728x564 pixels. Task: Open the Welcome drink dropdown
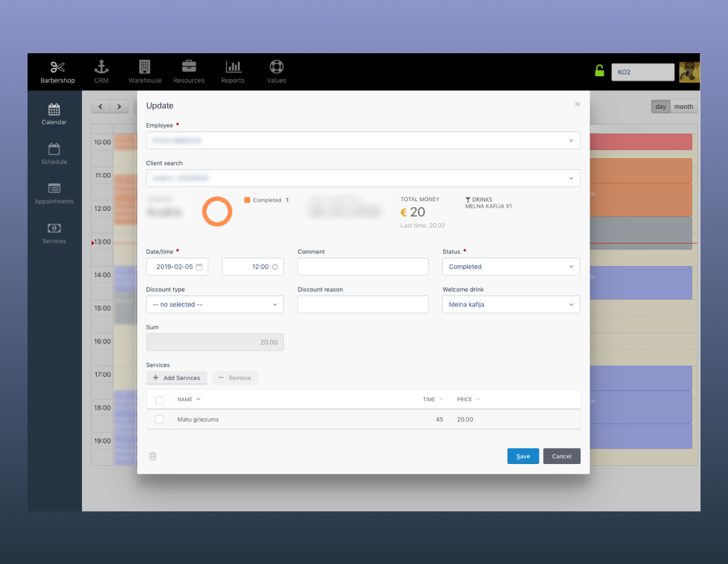click(x=511, y=304)
